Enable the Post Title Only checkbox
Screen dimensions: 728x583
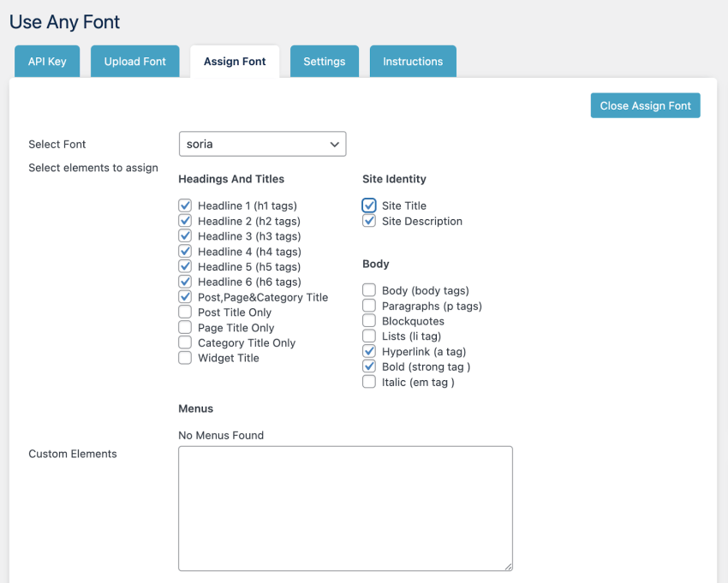pos(185,312)
